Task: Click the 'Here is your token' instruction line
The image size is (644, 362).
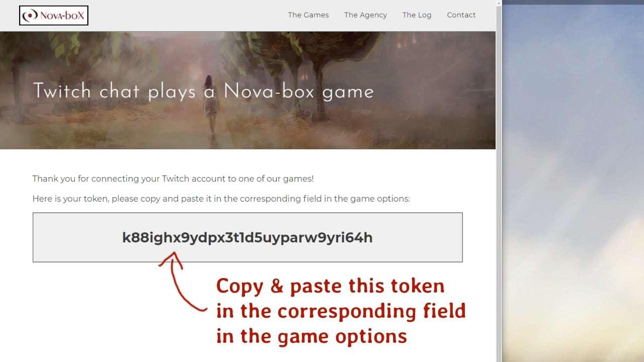Action: (x=221, y=199)
